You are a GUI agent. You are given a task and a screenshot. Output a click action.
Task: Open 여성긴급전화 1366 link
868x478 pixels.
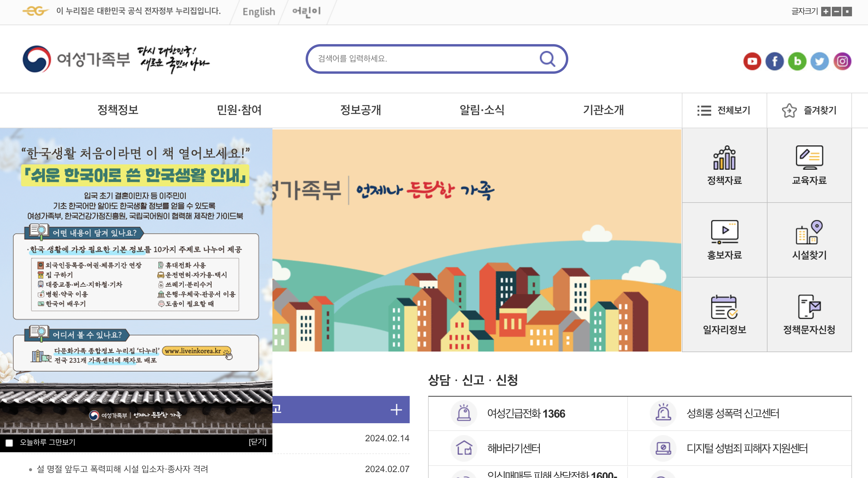pyautogui.click(x=526, y=413)
